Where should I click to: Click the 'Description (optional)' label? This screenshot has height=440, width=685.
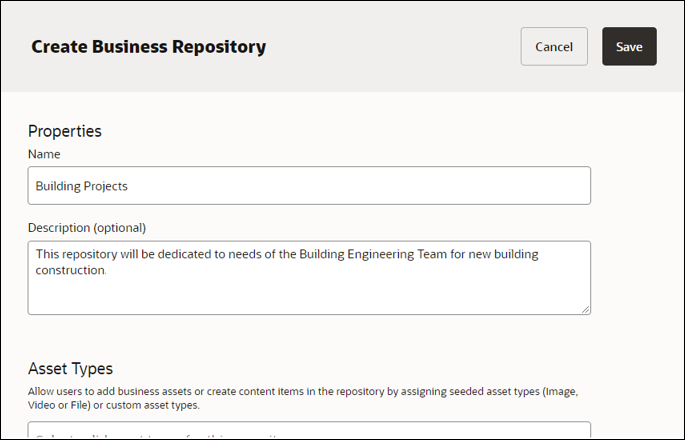87,228
